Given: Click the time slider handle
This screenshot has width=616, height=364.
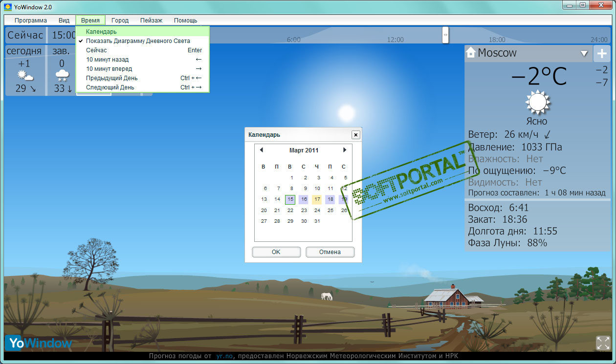Looking at the screenshot, I should tap(445, 35).
